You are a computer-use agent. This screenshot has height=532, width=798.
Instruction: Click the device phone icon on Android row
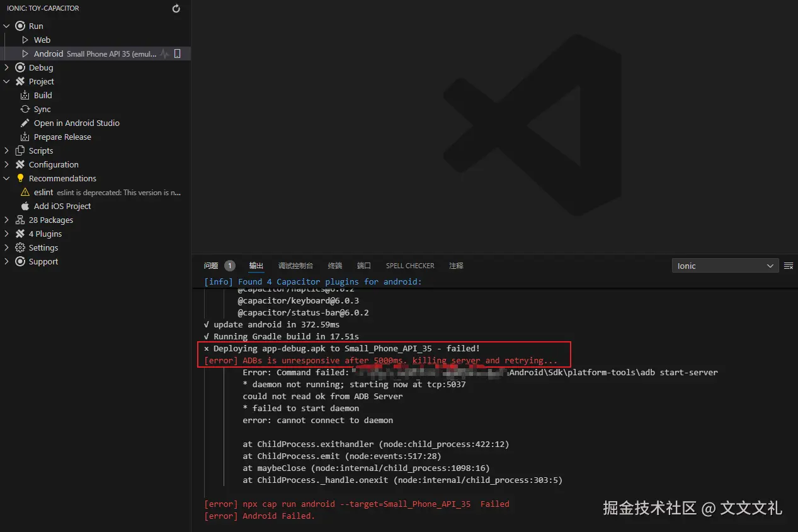click(177, 54)
